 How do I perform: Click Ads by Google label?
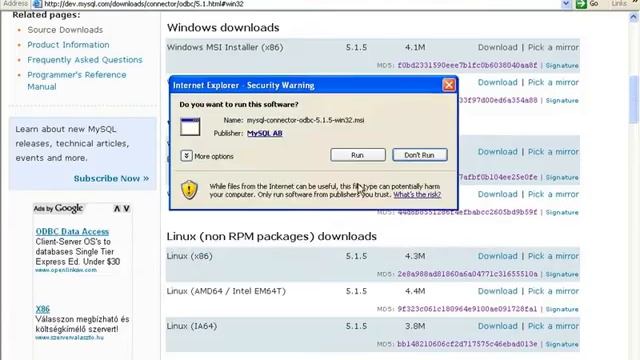[x=58, y=208]
